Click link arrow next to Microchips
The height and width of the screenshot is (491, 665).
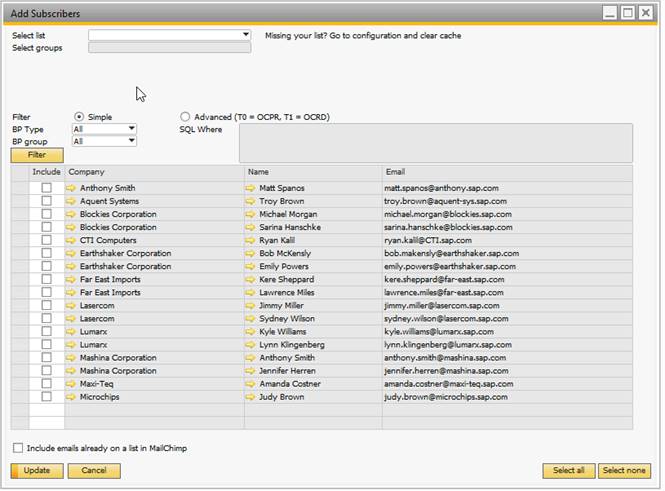click(x=71, y=397)
